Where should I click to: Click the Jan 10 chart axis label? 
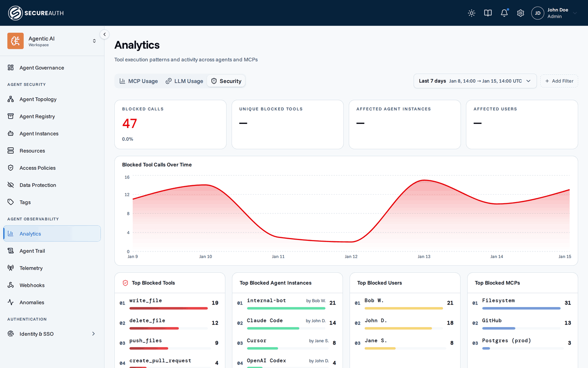coord(205,257)
